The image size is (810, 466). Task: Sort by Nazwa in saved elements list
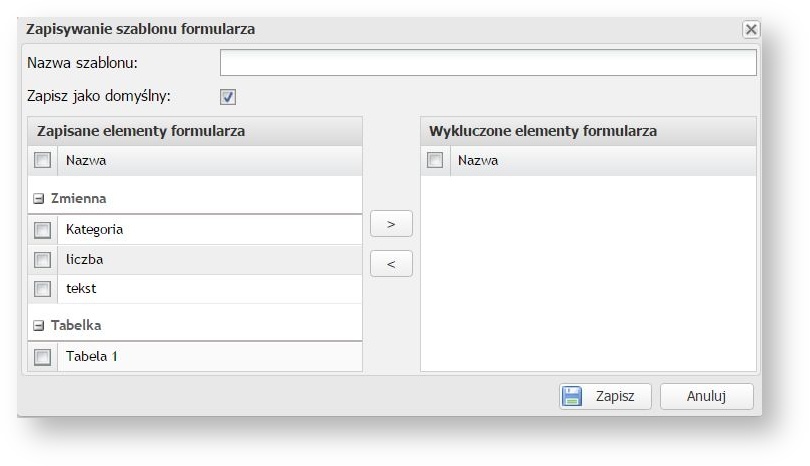[x=86, y=160]
